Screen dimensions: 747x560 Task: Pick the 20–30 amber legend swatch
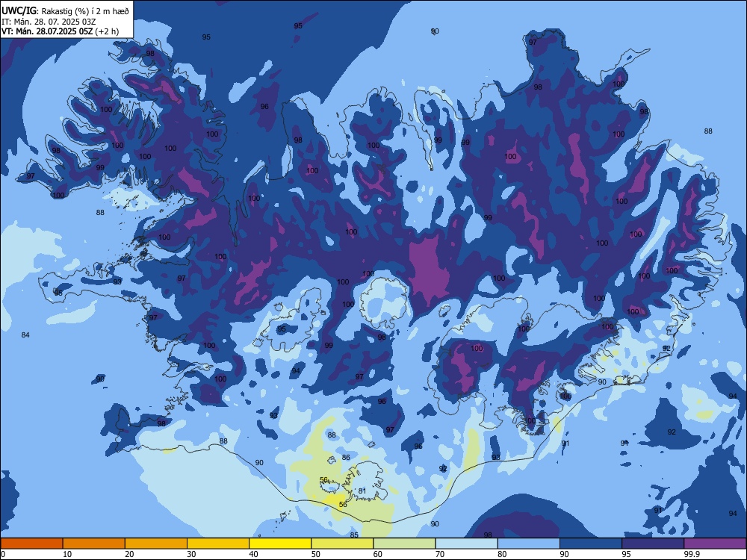156,544
